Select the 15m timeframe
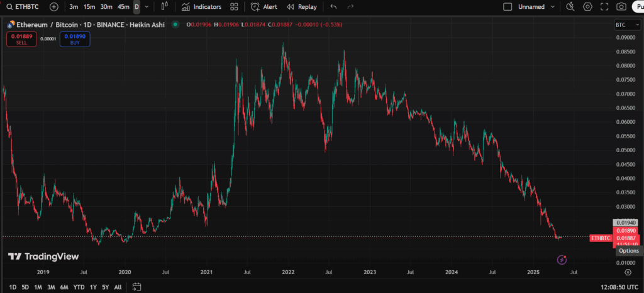This screenshot has height=293, width=644. (x=90, y=7)
